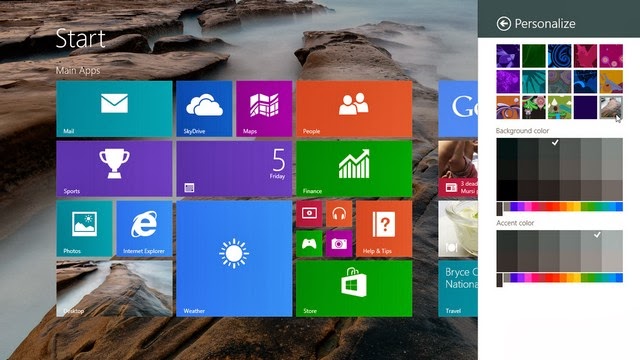640x360 pixels.
Task: Select the solid dark purple background thumbnail
Action: 585,107
